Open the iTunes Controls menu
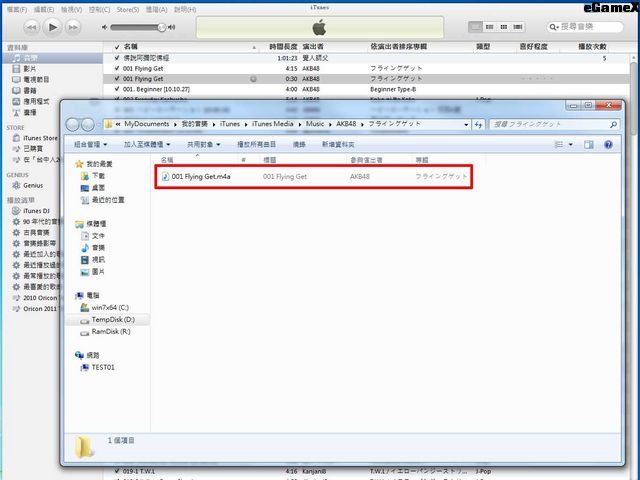640x480 pixels. [x=99, y=9]
